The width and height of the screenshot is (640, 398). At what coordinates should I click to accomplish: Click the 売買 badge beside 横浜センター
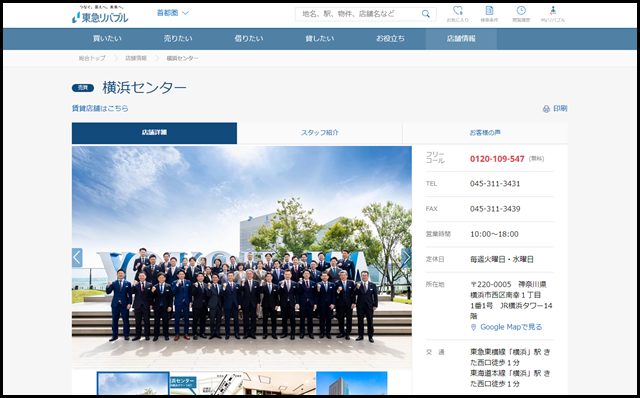(x=83, y=88)
